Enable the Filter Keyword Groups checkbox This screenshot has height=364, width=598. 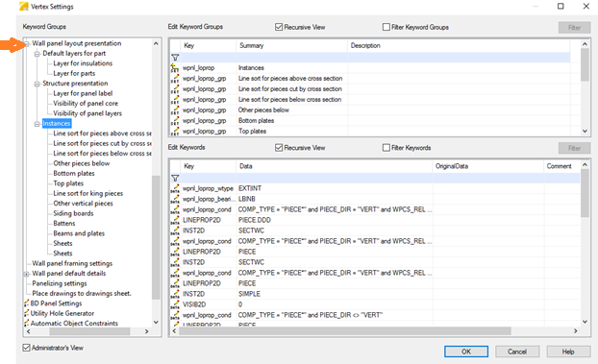pos(386,27)
